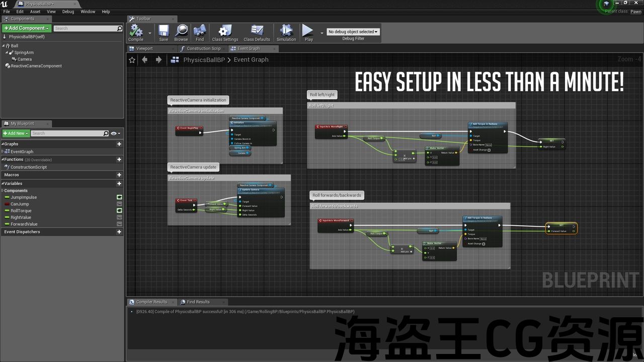This screenshot has width=644, height=362.
Task: Open the Asset menu
Action: (x=35, y=12)
